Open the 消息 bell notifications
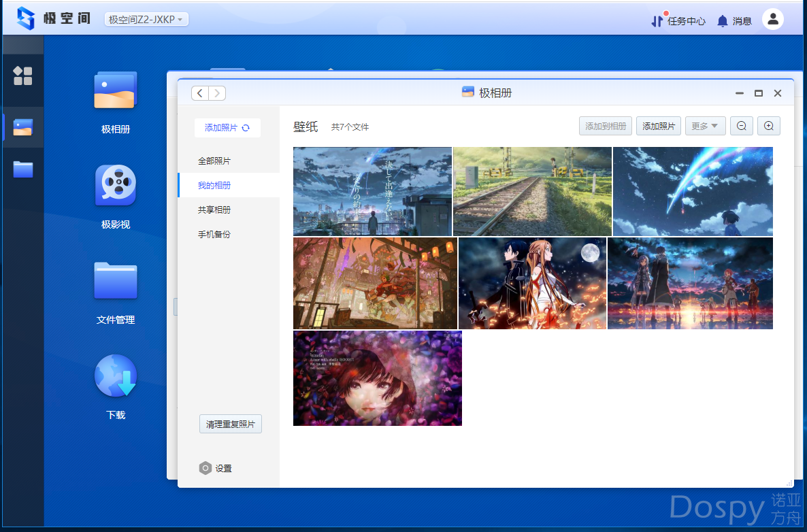This screenshot has height=532, width=807. 723,20
